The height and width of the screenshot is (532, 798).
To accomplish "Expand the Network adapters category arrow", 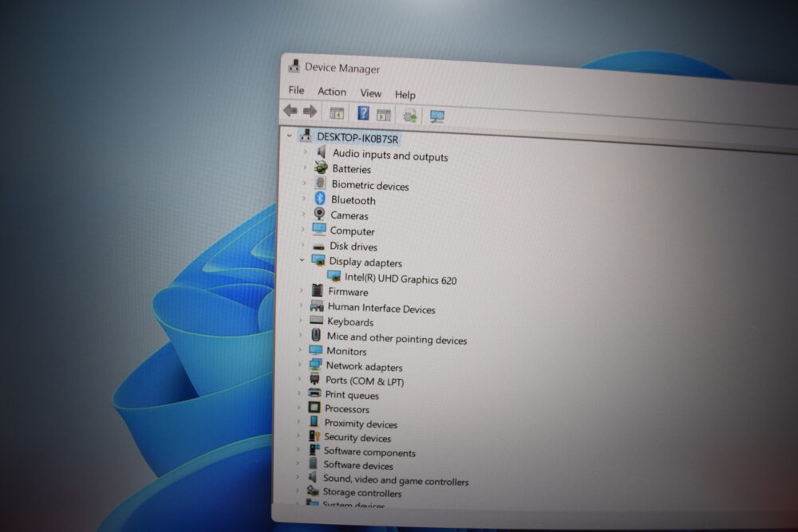I will point(299,365).
